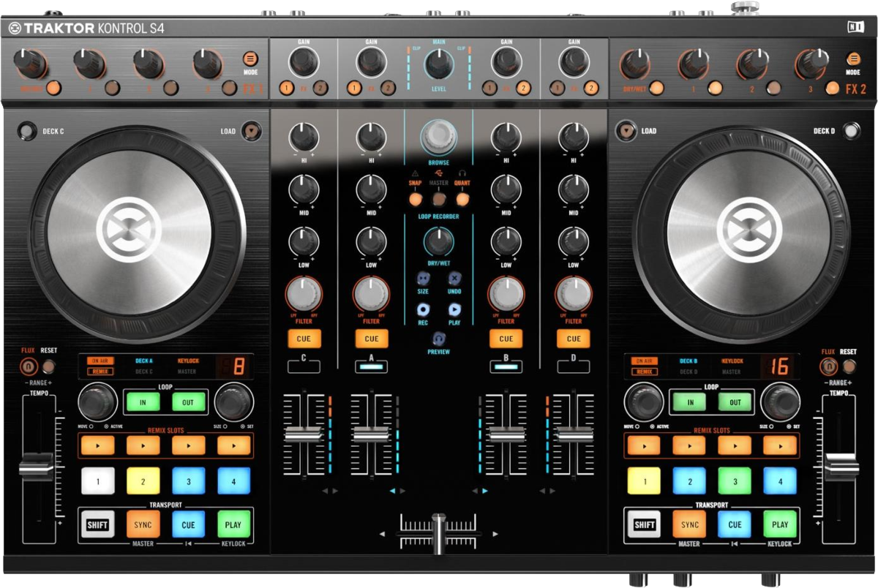Image resolution: width=878 pixels, height=588 pixels.
Task: Click right deck loop SIZE encoder
Action: coord(780,402)
